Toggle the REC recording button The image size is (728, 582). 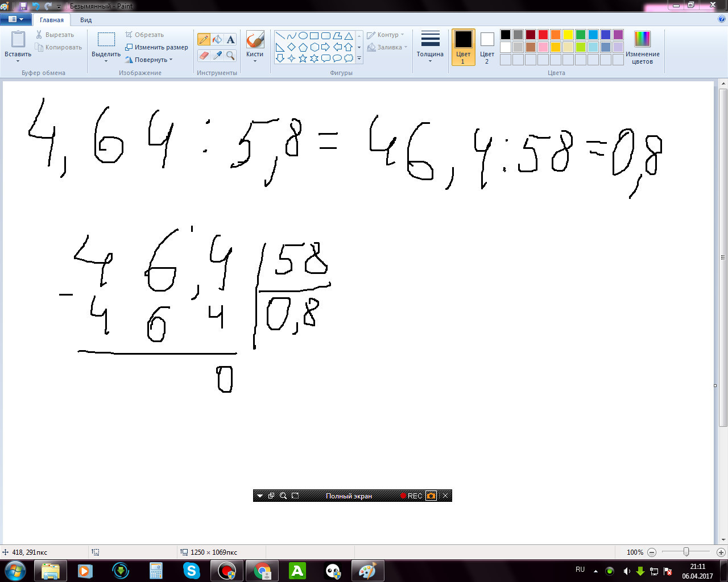[x=411, y=496]
